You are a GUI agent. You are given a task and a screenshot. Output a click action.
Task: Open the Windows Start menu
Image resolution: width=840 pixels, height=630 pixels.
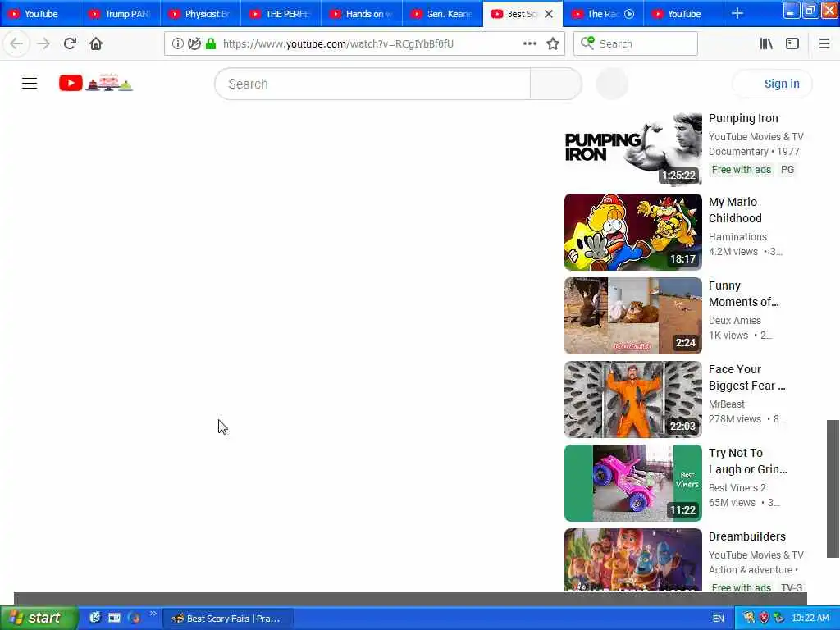(x=39, y=618)
